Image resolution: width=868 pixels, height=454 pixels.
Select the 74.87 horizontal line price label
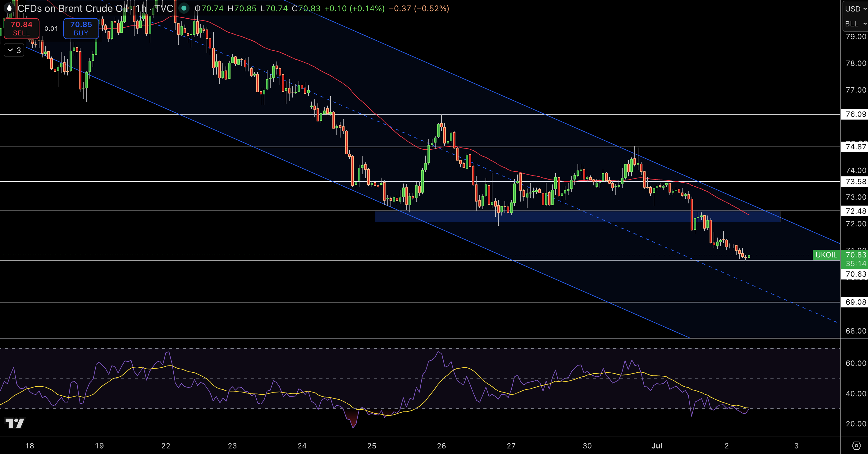855,147
